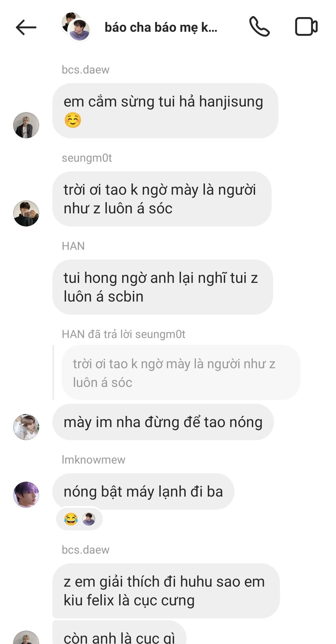This screenshot has height=644, width=336.
Task: Tap message 'z em giải thích đi huhu'
Action: coord(166,591)
